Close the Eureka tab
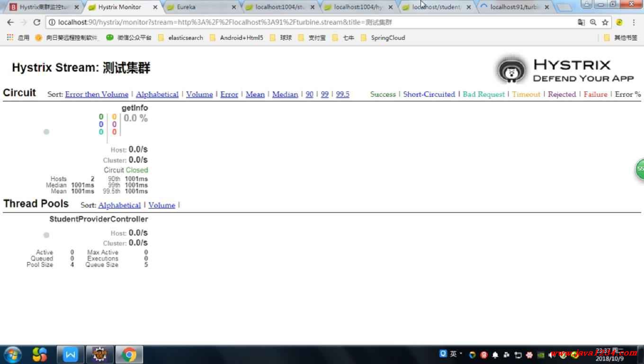Viewport: 644px width, 364px height. coord(234,7)
